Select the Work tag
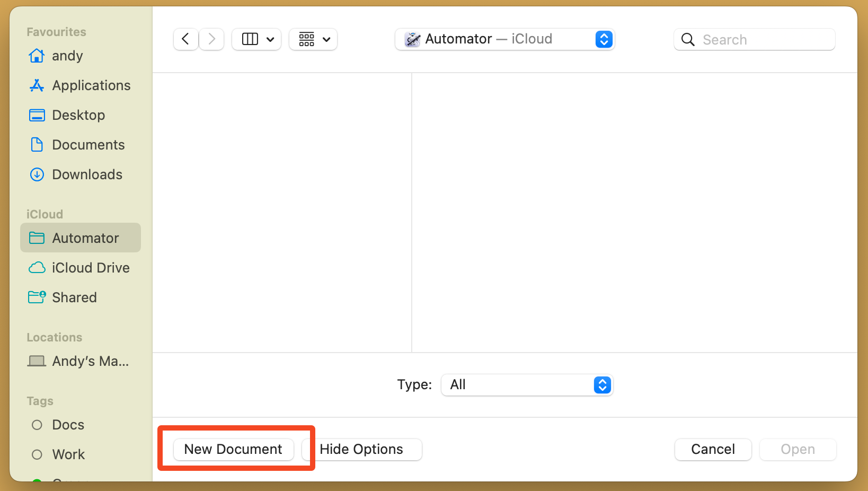Screen dimensions: 868x491 pyautogui.click(x=68, y=454)
